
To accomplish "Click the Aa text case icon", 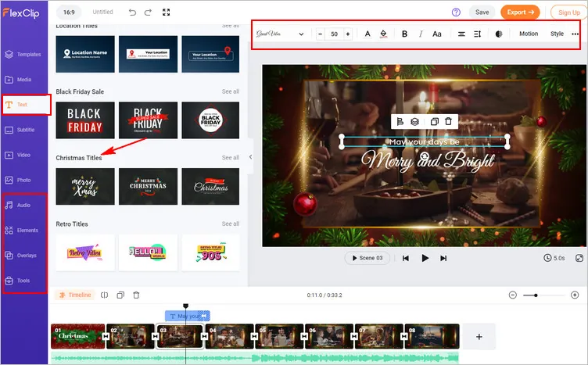I will [437, 34].
